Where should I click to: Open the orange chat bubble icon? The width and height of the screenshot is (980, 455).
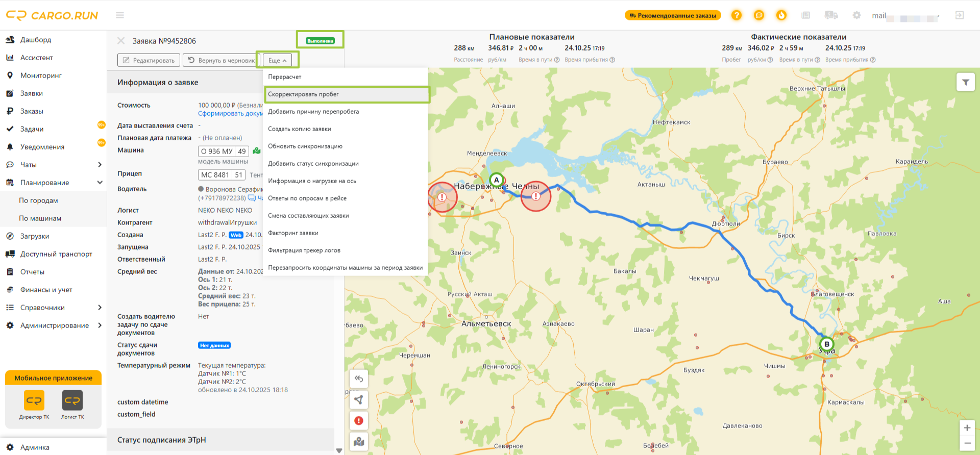(759, 15)
